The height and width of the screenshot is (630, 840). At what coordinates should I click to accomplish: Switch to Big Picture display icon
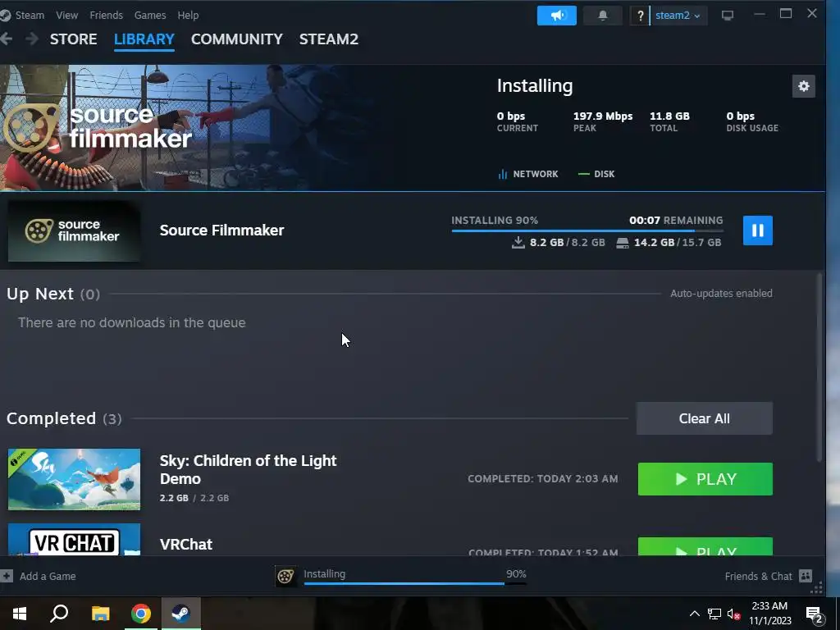tap(727, 16)
